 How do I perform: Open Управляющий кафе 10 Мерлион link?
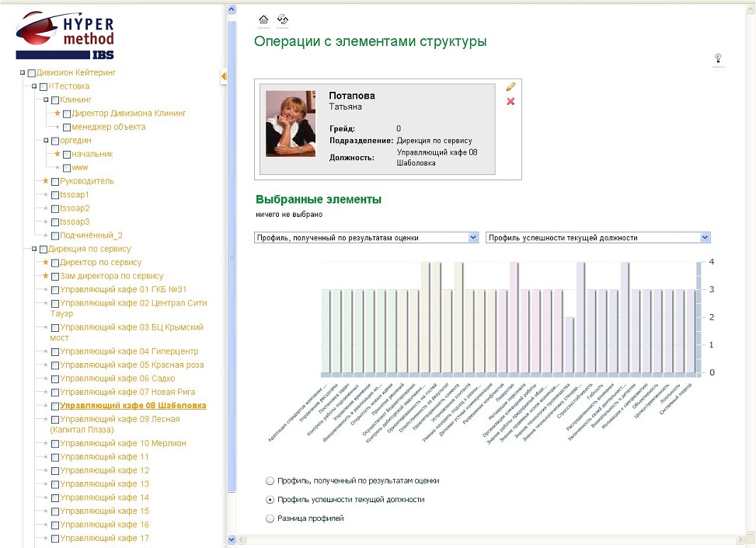[x=123, y=443]
